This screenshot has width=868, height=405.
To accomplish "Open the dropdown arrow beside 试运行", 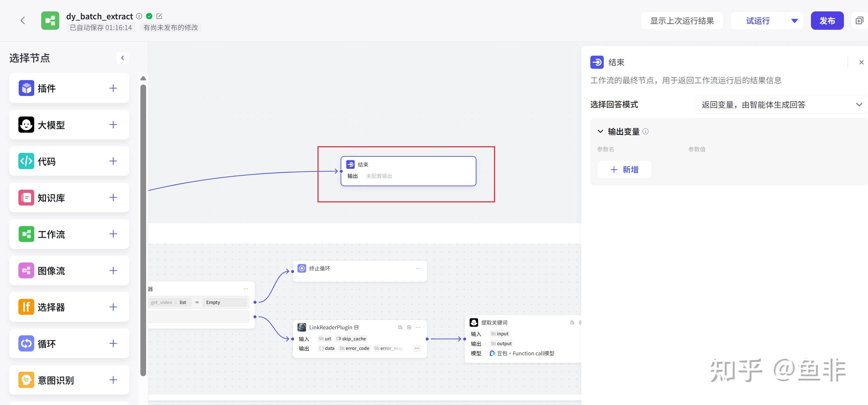I will coord(794,21).
